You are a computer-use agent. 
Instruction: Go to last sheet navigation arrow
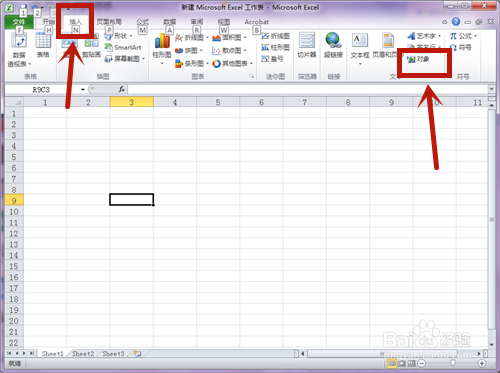[32, 353]
